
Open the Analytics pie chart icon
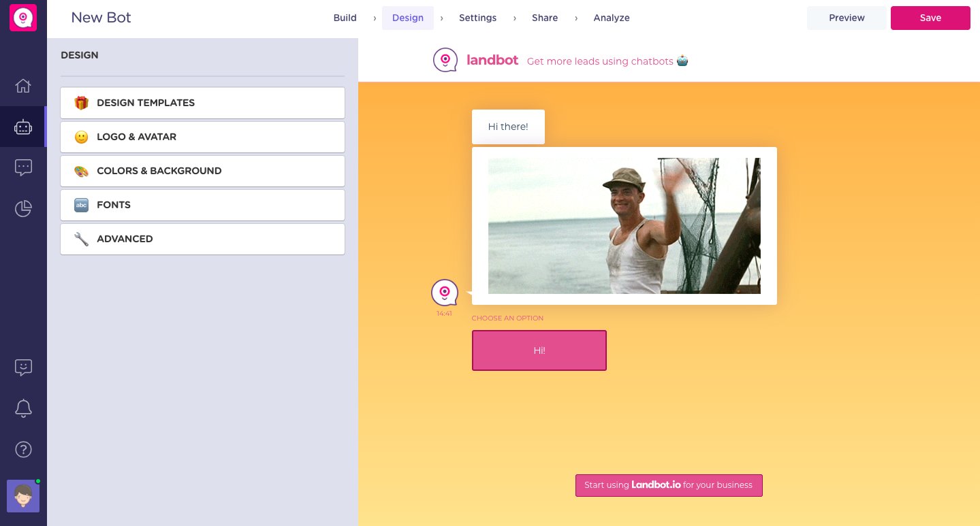coord(23,208)
